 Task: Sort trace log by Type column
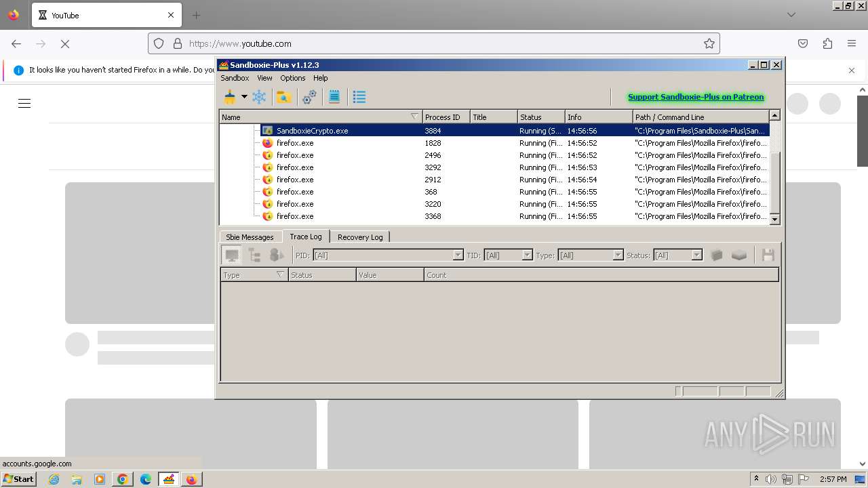click(254, 275)
